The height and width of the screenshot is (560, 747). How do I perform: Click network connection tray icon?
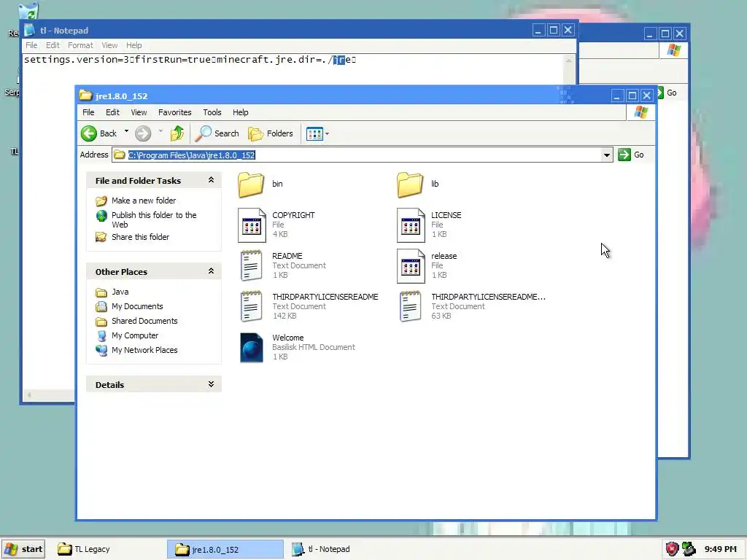click(x=689, y=549)
